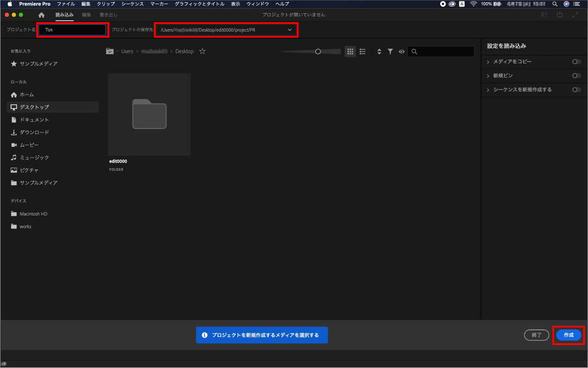Enable Create New Sequence toggle

577,90
